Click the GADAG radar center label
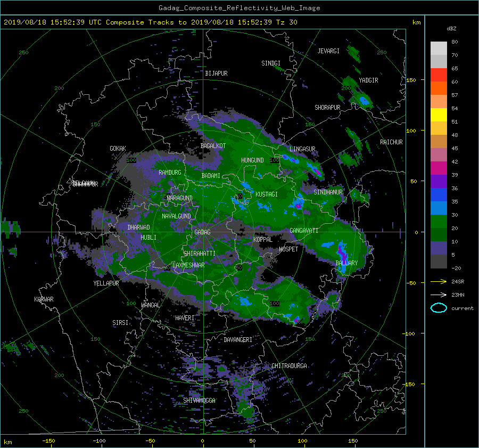Viewport: 479px width, 448px height. pyautogui.click(x=203, y=232)
